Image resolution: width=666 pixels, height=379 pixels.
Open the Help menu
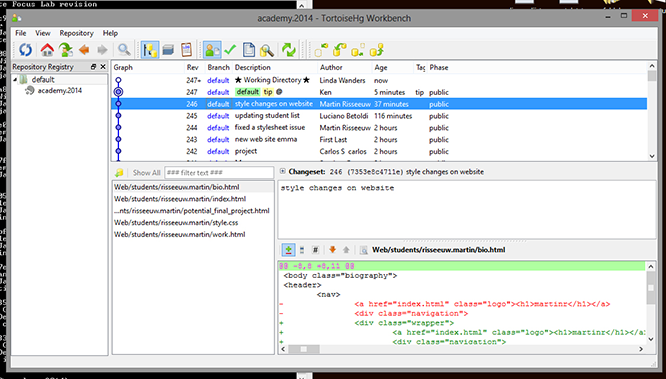tap(110, 33)
